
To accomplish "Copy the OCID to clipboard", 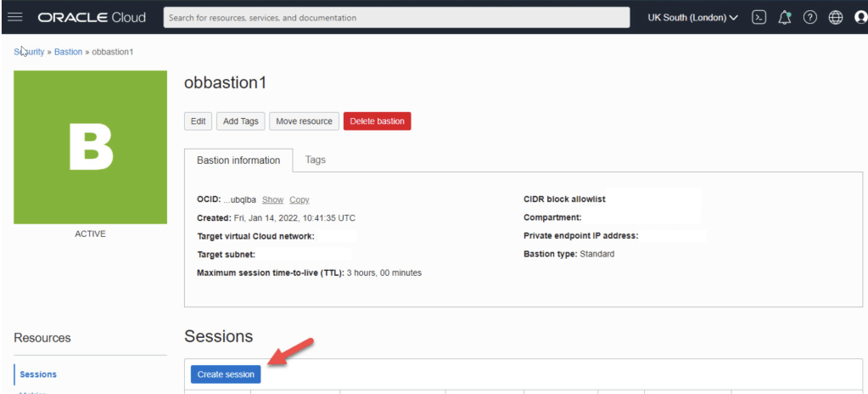I will 299,200.
